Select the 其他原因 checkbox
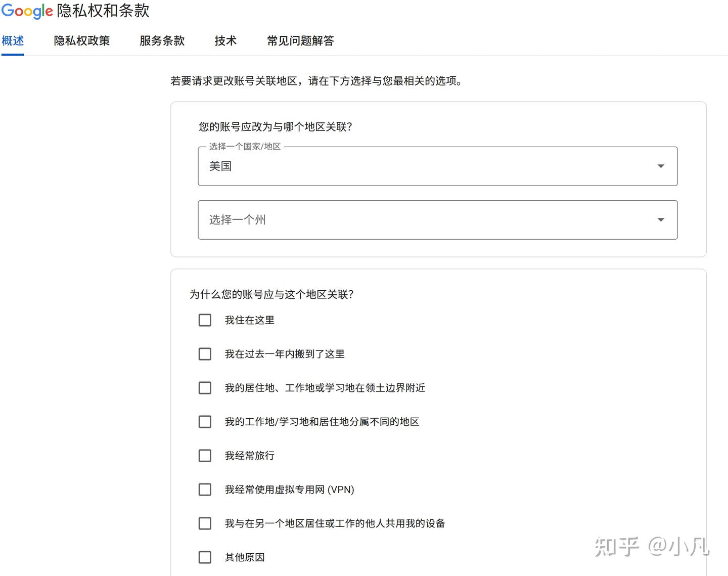Image resolution: width=728 pixels, height=576 pixels. [205, 557]
